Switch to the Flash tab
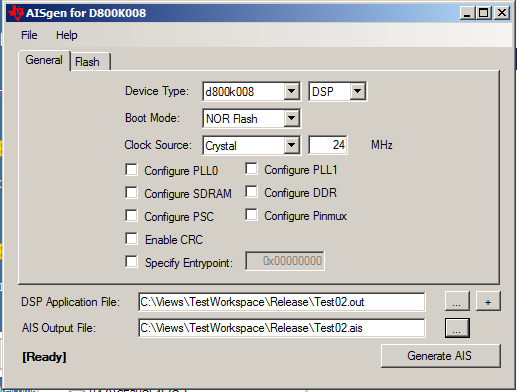The image size is (517, 392). 89,62
